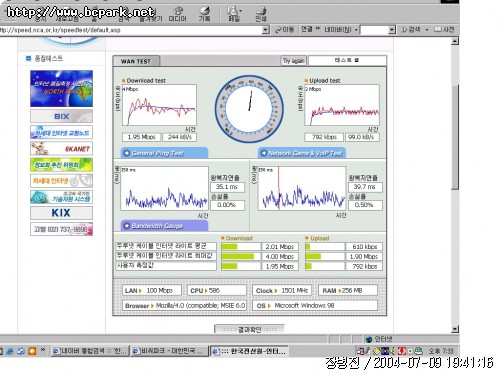
Task: Click the General Ping Test arrow icon
Action: [127, 153]
